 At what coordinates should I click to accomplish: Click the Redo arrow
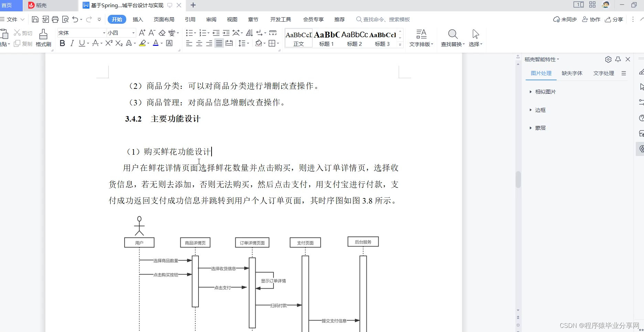89,19
